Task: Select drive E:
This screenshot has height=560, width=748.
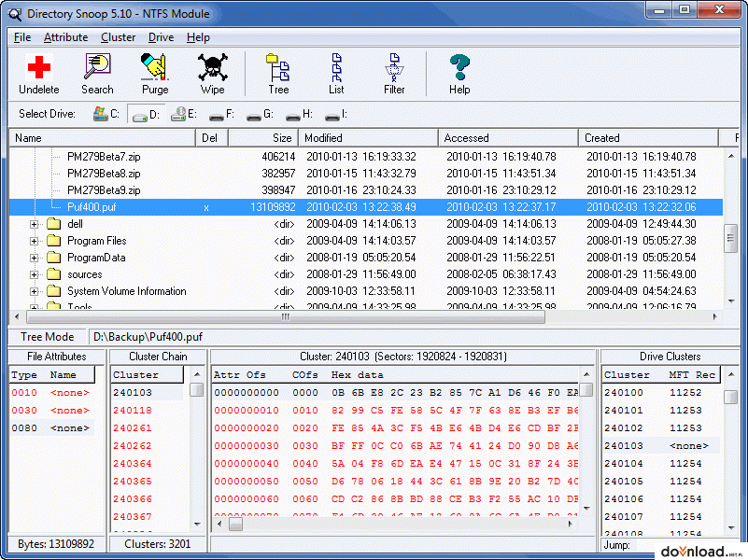Action: click(x=184, y=115)
